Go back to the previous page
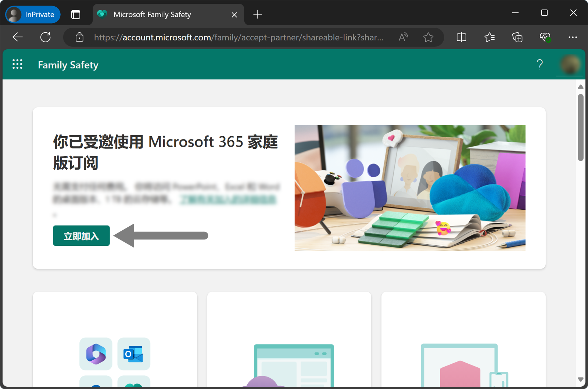 click(x=18, y=37)
